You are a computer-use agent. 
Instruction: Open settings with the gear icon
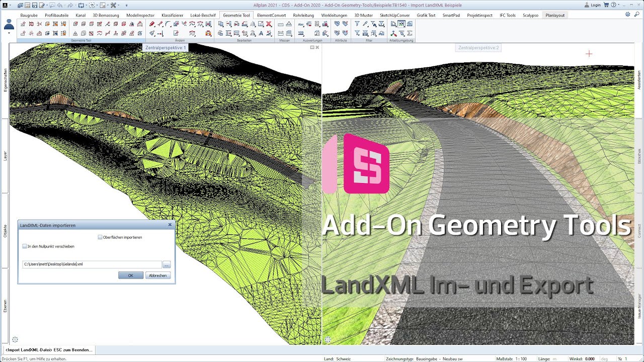(x=627, y=15)
